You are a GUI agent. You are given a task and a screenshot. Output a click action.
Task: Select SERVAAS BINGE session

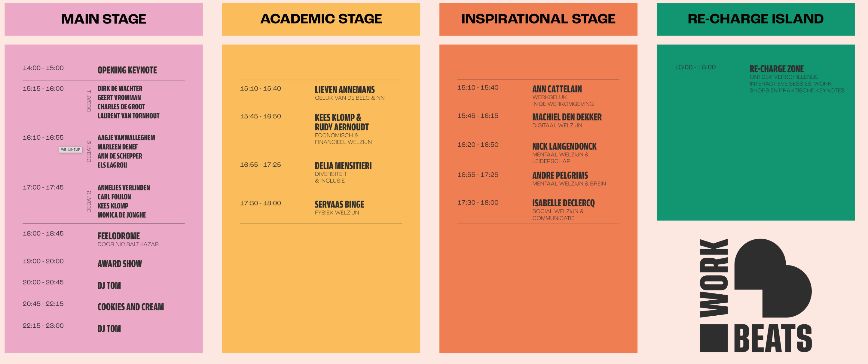coord(339,205)
